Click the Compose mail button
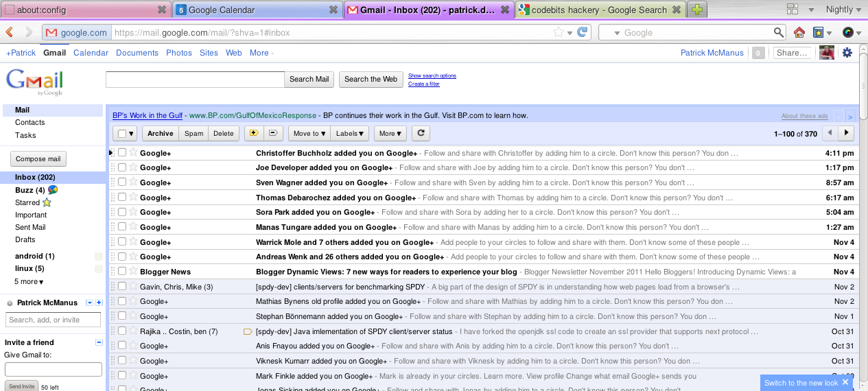 pyautogui.click(x=38, y=159)
